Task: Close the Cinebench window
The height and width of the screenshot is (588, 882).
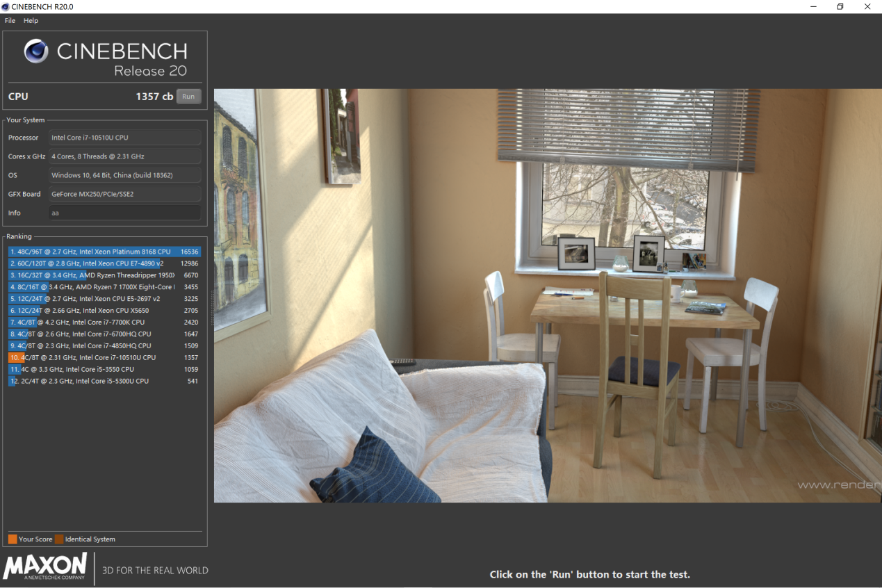Action: [x=867, y=6]
